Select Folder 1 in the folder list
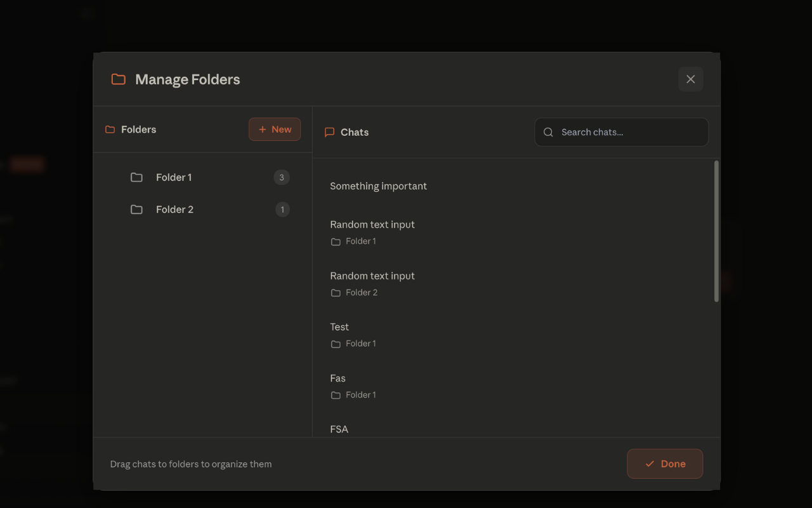 point(174,177)
